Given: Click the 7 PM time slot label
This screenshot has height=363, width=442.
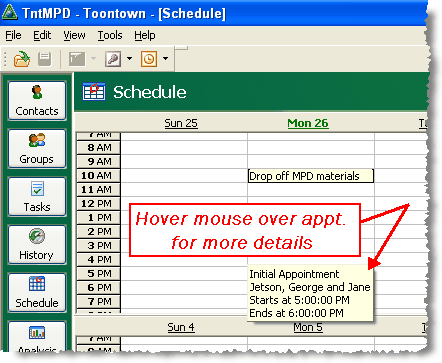Looking at the screenshot, I should click(98, 302).
